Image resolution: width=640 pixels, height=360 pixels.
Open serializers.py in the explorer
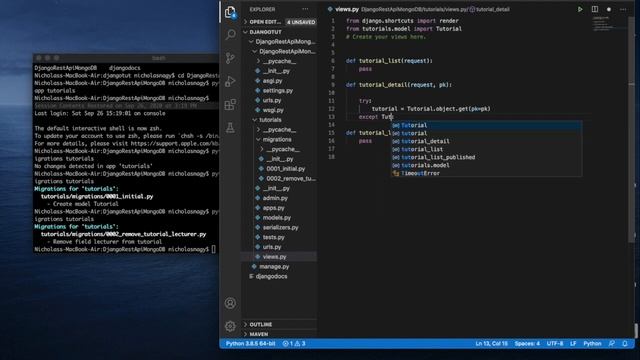coord(280,227)
